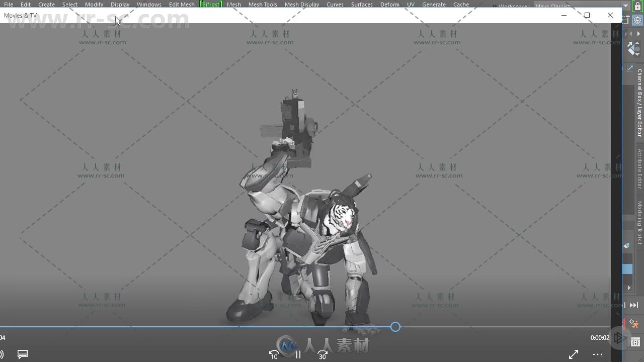This screenshot has height=362, width=644.
Task: Open the Edit Mesh menu
Action: coord(182,4)
